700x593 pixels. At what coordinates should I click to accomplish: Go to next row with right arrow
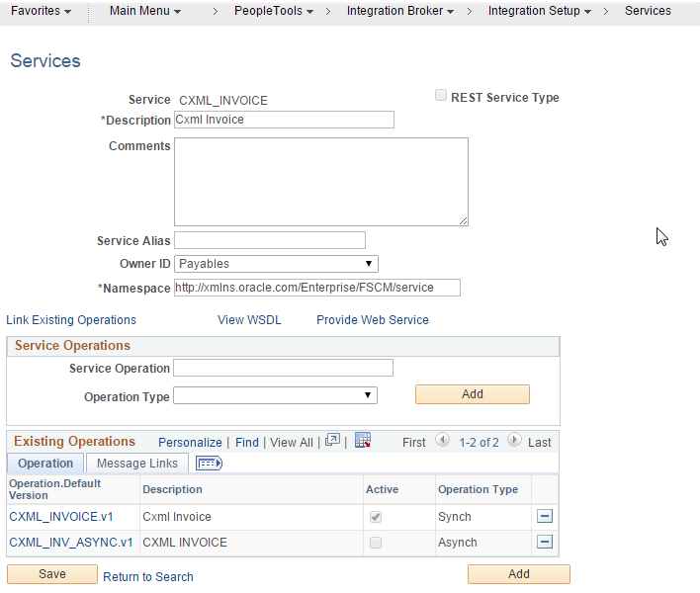[x=514, y=441]
